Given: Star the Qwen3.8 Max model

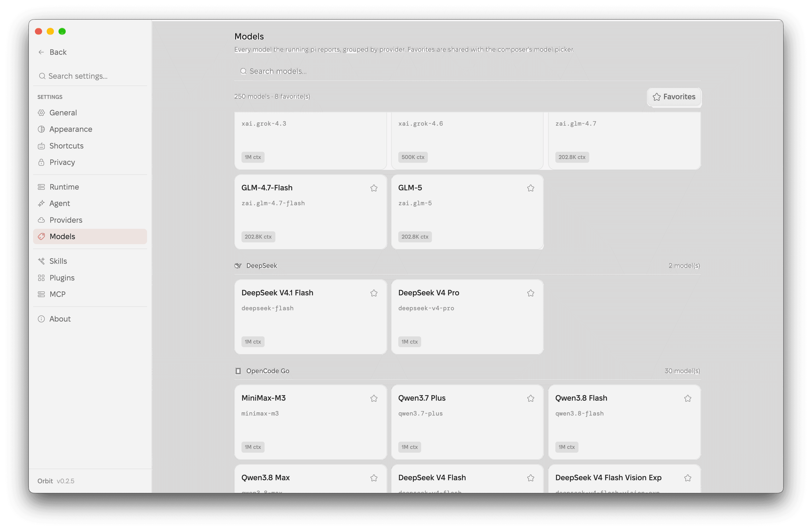Looking at the screenshot, I should 374,478.
